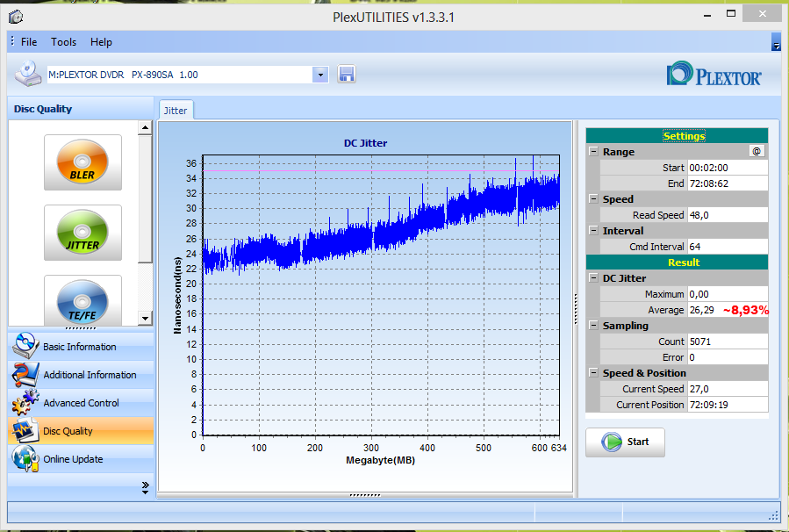Switch to the Jitter tab
The image size is (789, 532).
176,111
